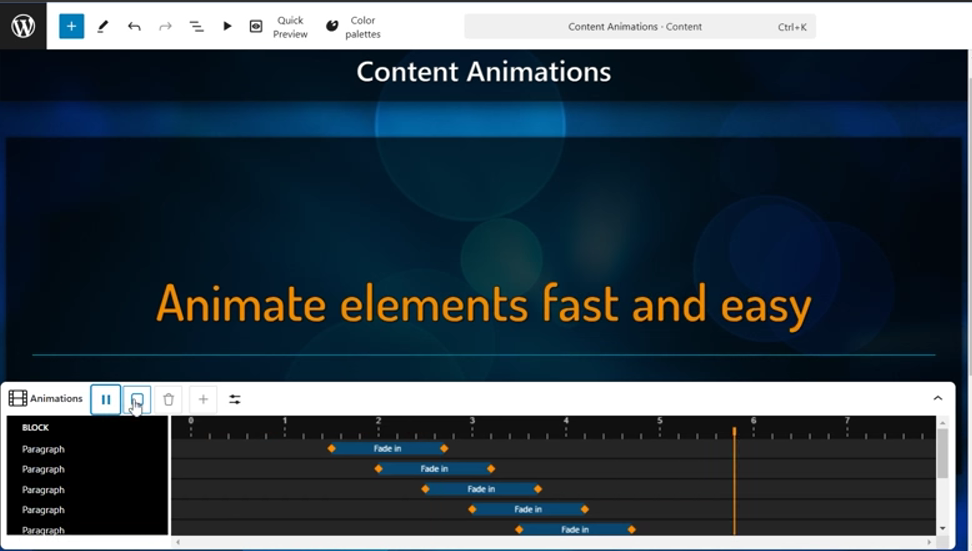This screenshot has height=551, width=972.
Task: Click the horizontal scroll right arrow
Action: (929, 542)
